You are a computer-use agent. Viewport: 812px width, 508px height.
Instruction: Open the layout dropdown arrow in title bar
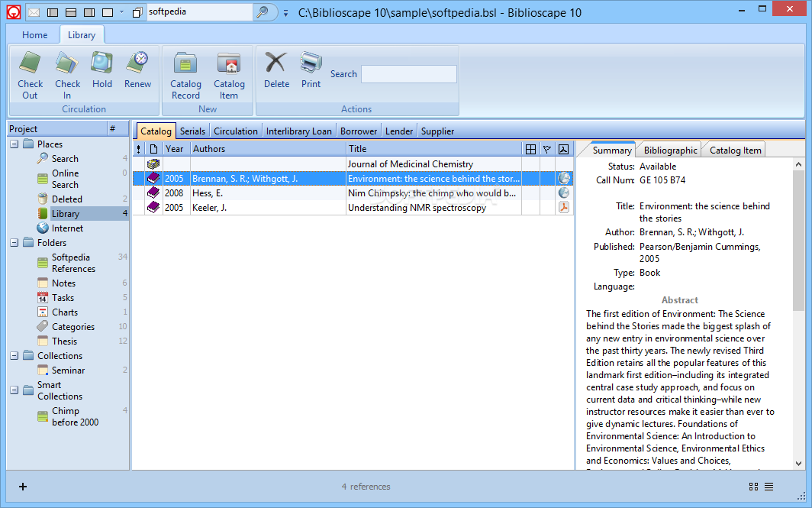pos(121,12)
